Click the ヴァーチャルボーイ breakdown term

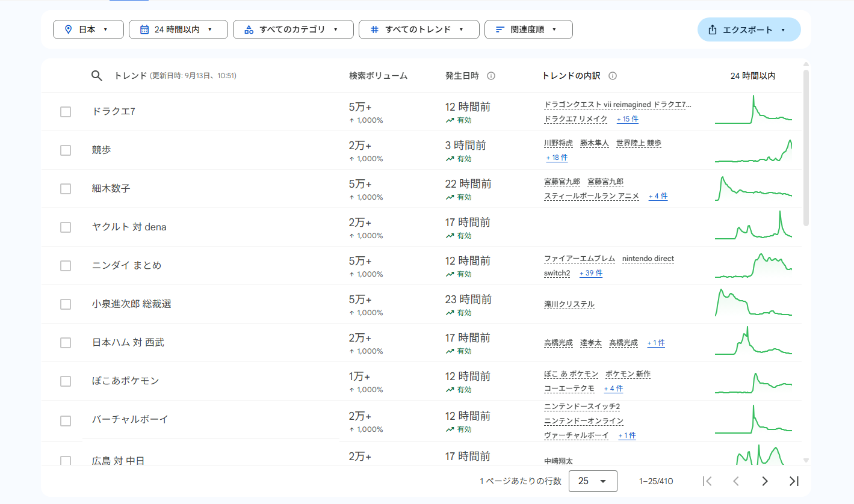(x=577, y=435)
